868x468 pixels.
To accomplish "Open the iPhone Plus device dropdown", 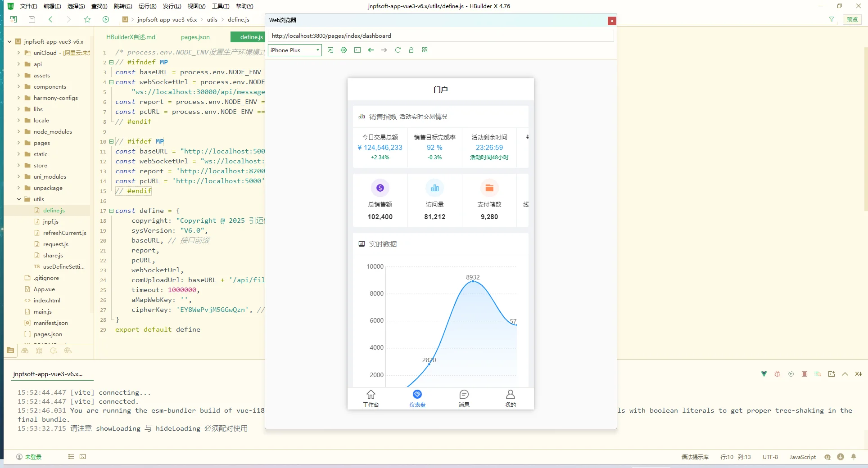I will tap(295, 50).
